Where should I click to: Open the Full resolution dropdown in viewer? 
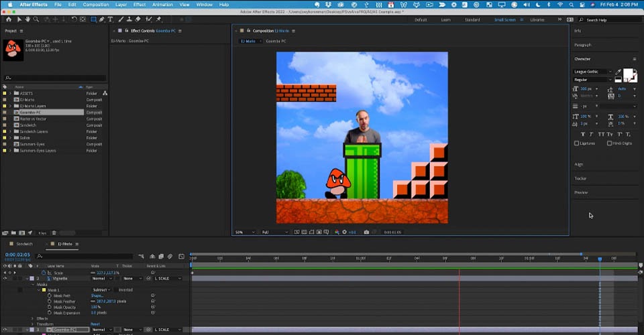275,232
